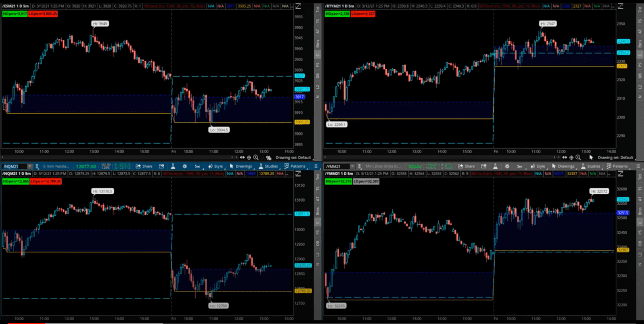
Task: Click the HOpen=12,865 green label on /NQM21
Action: click(16, 181)
